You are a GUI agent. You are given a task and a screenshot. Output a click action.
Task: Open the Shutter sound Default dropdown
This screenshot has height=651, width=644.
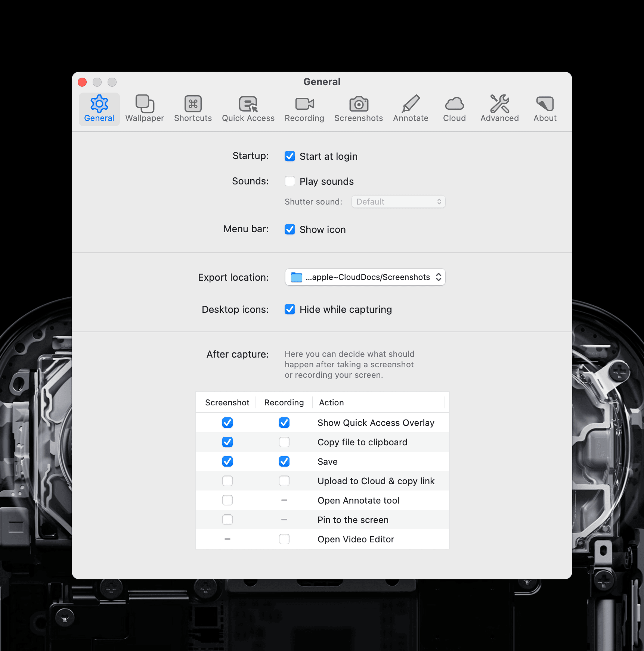coord(398,202)
